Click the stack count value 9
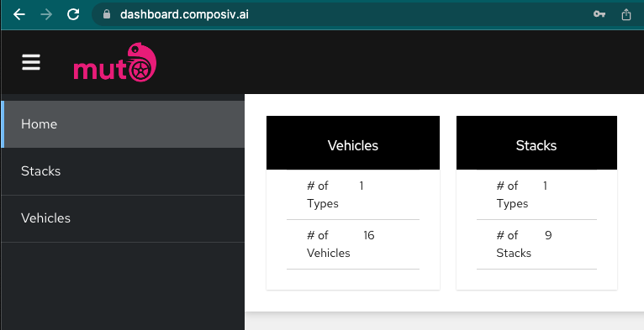This screenshot has width=644, height=330. (548, 235)
